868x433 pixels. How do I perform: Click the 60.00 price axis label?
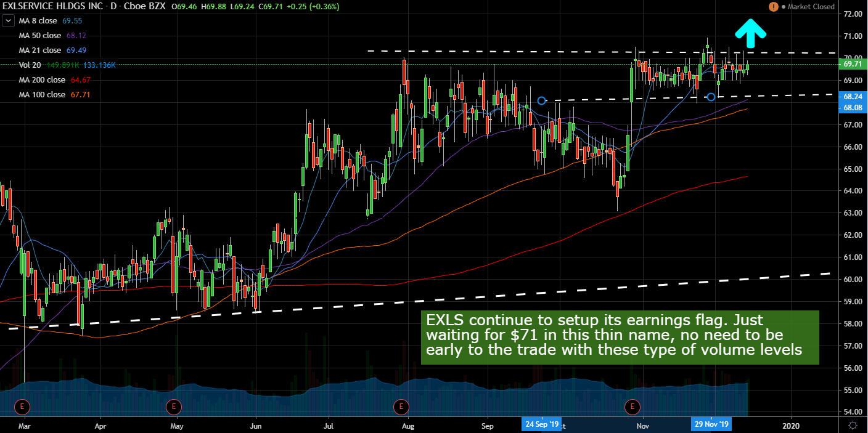tap(852, 280)
